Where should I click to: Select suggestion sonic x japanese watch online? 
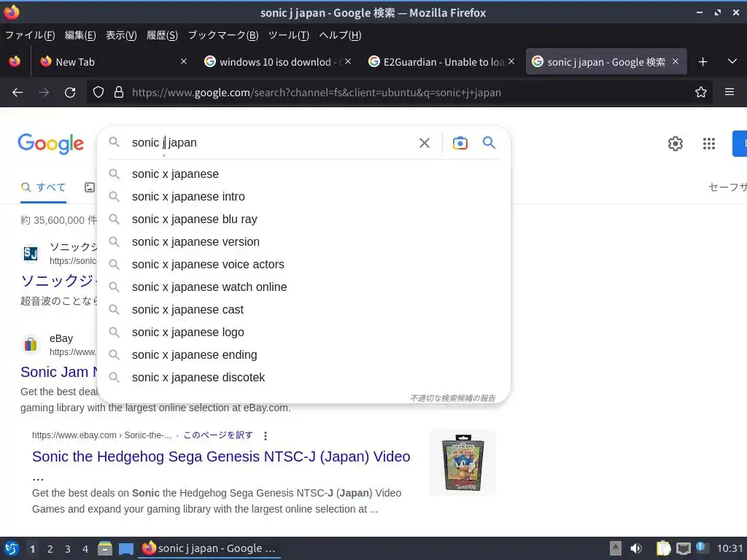point(303,287)
